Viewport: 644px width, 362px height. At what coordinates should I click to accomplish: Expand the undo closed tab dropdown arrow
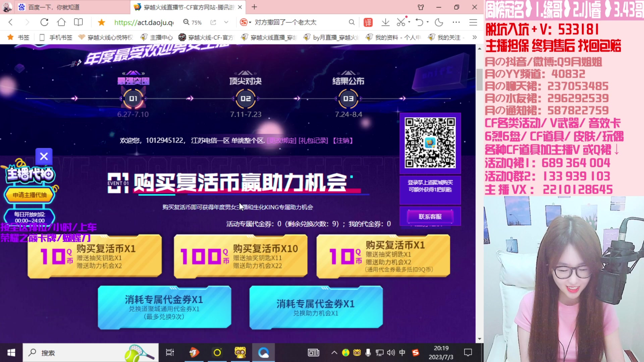pyautogui.click(x=428, y=22)
